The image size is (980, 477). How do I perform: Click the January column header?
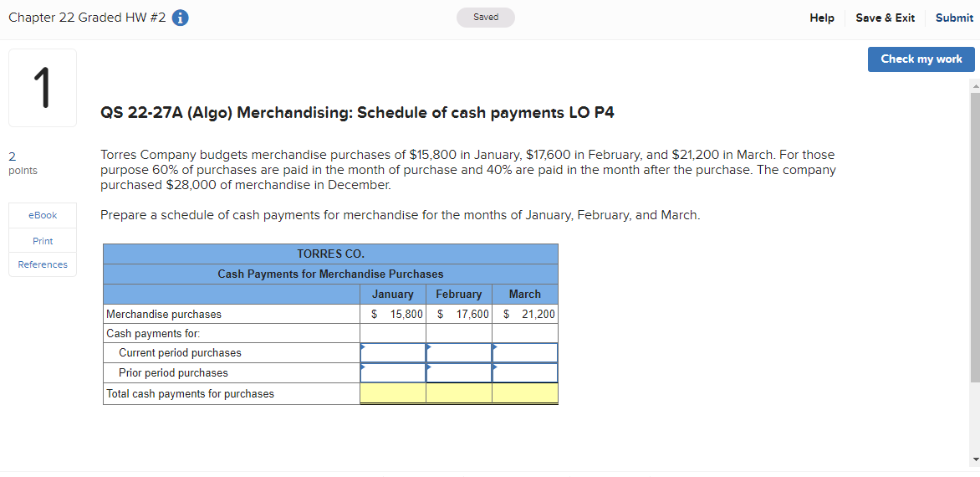pyautogui.click(x=392, y=294)
